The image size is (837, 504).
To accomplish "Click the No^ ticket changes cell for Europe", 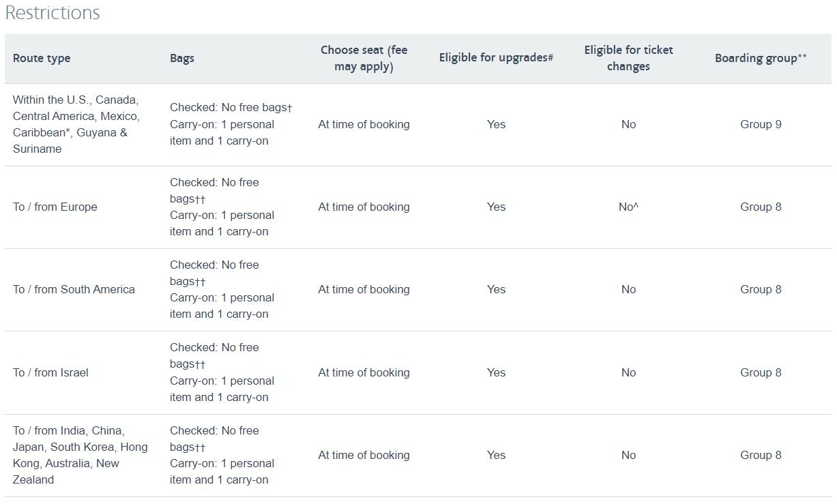I will pos(628,207).
